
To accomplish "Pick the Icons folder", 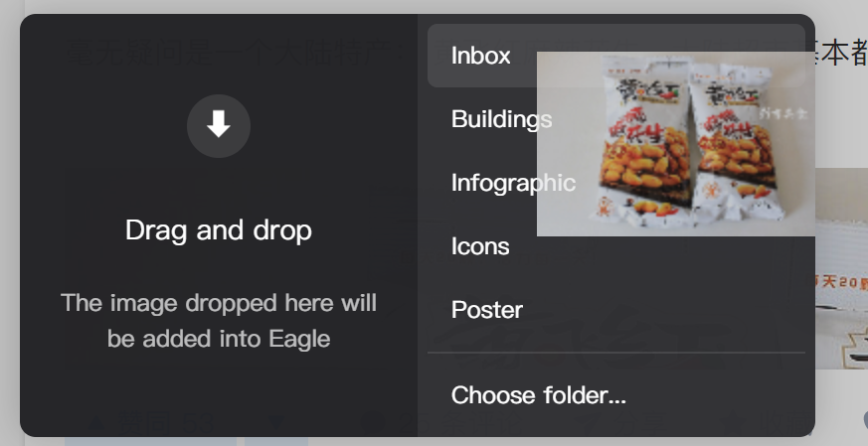I will [x=480, y=246].
